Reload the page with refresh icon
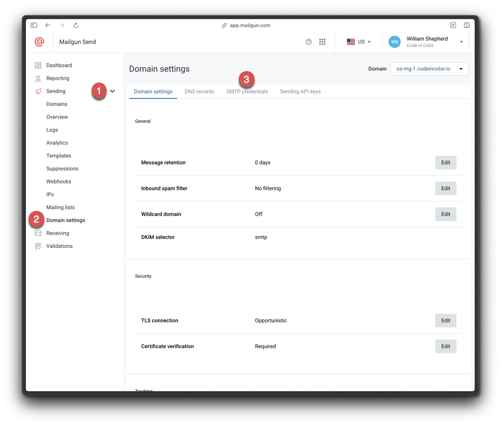This screenshot has height=427, width=504. coord(76,25)
